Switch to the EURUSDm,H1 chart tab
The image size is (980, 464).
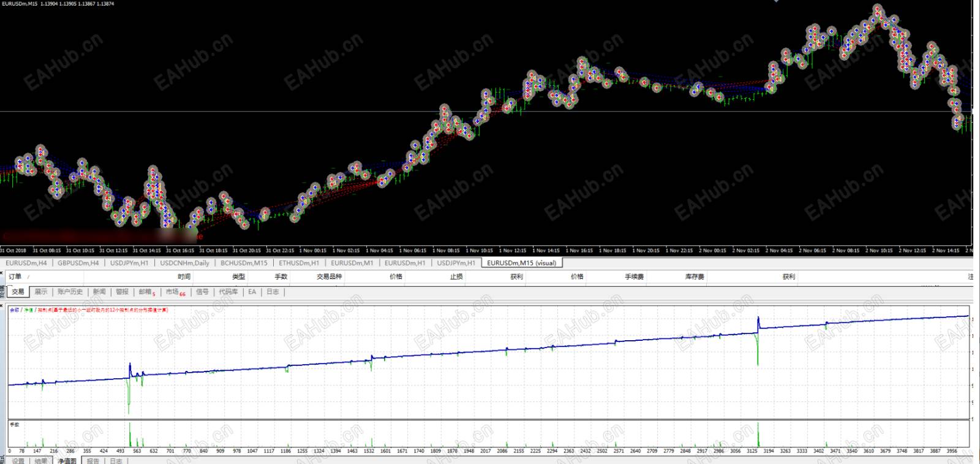405,263
